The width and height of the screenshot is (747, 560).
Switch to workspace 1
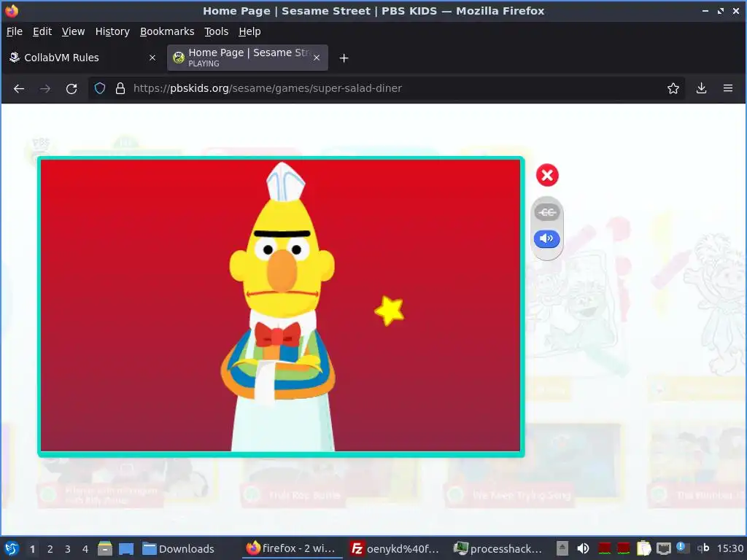(x=32, y=549)
